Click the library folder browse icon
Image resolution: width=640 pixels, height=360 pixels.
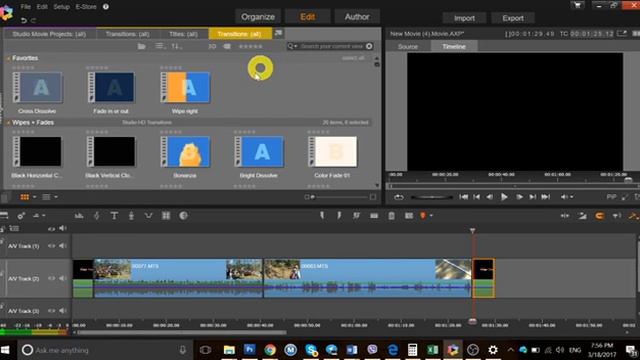[x=142, y=46]
